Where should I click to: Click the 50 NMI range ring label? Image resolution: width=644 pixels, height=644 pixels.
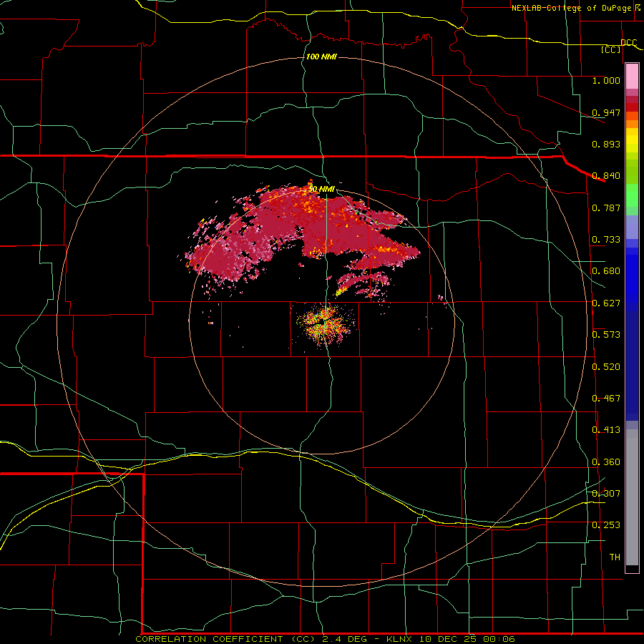pos(321,189)
